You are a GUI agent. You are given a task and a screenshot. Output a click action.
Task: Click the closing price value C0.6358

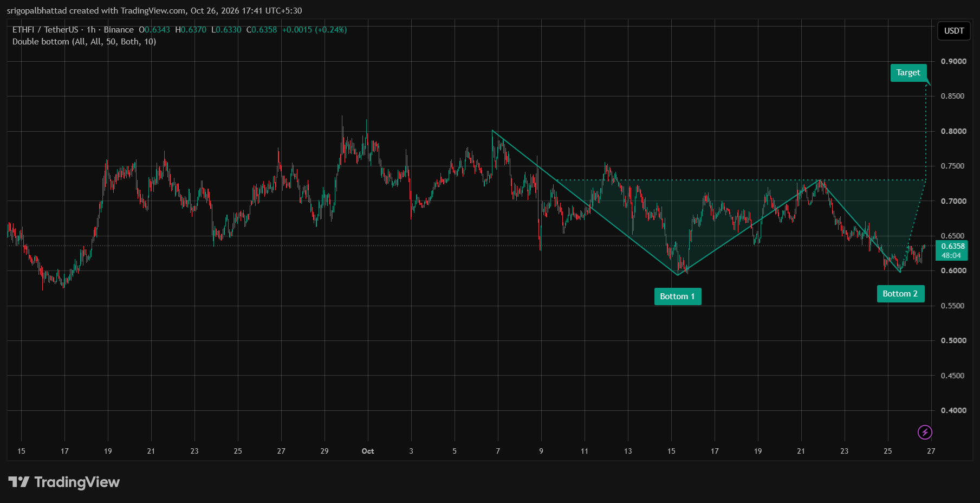coord(262,30)
